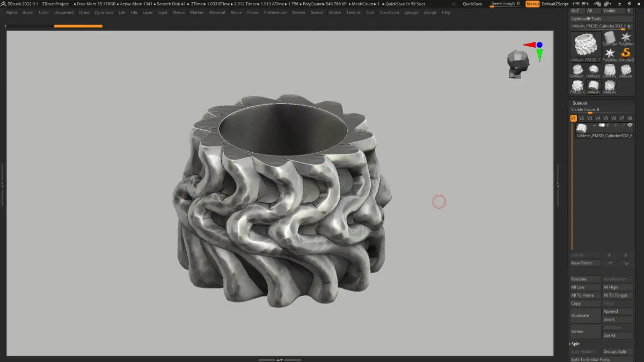Open the Texture menu
Screen dimensions: 644x362
point(353,12)
